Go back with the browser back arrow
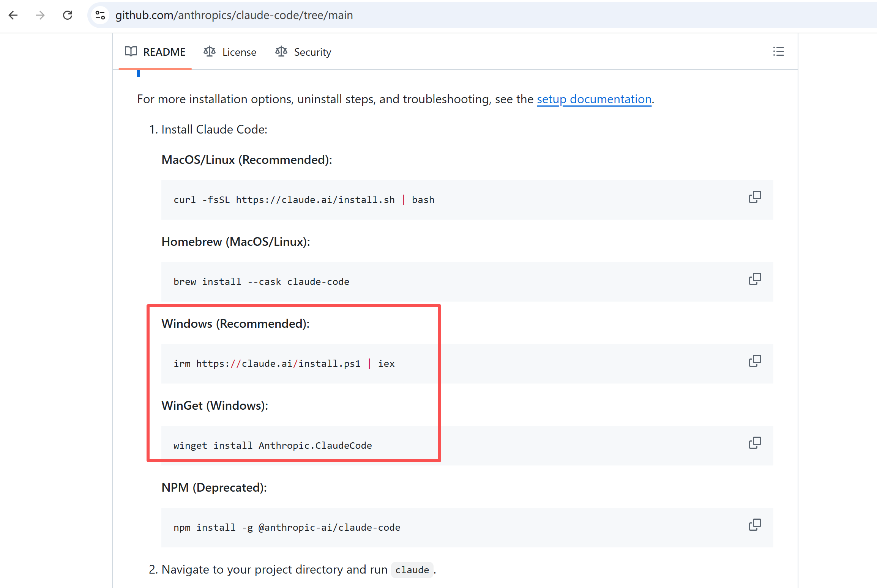Image resolution: width=877 pixels, height=588 pixels. (x=13, y=15)
